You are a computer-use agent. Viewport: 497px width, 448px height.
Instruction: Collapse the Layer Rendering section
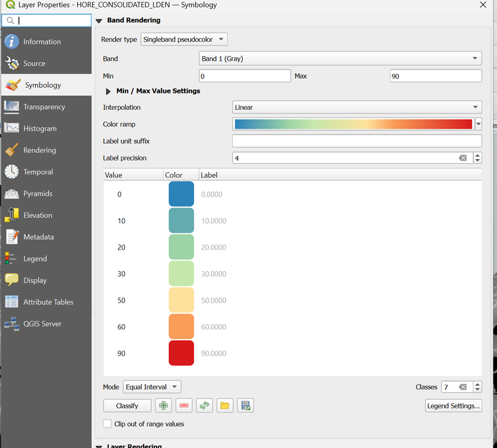[99, 446]
